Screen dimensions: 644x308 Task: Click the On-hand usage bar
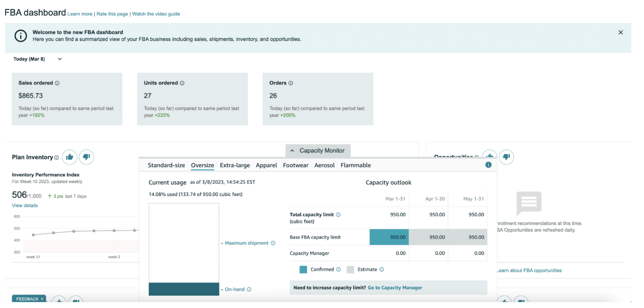184,289
